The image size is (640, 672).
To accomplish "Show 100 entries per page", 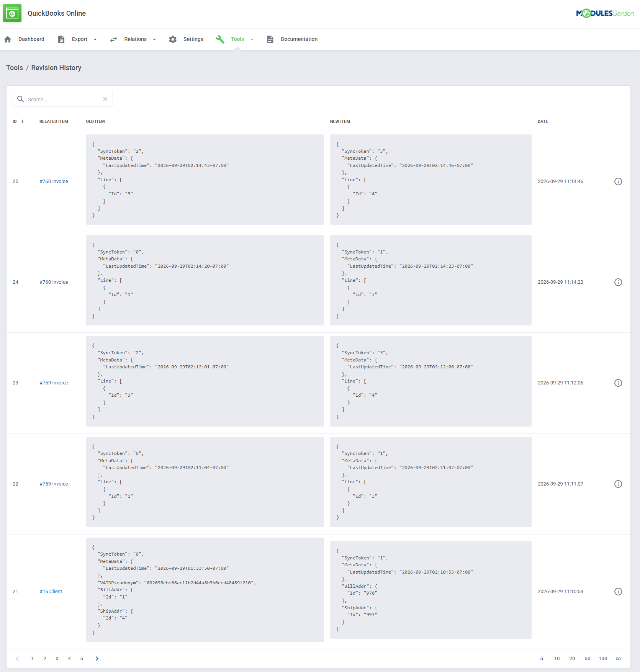I will [x=603, y=659].
